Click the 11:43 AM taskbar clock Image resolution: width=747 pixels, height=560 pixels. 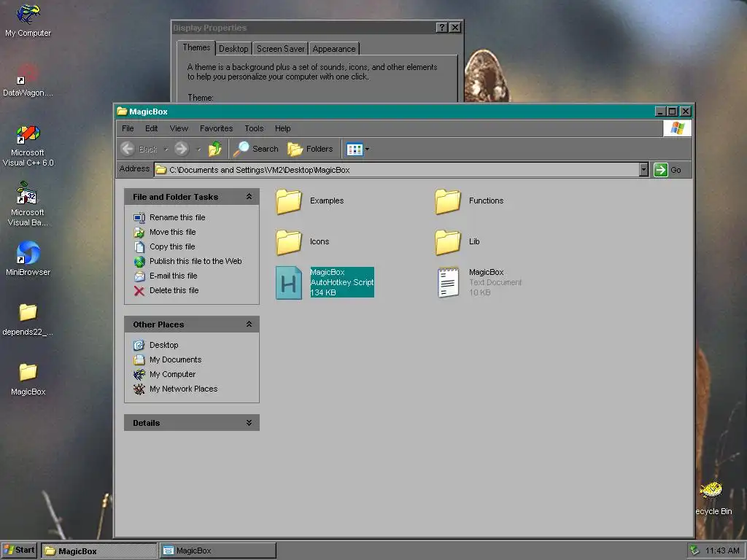(x=722, y=551)
